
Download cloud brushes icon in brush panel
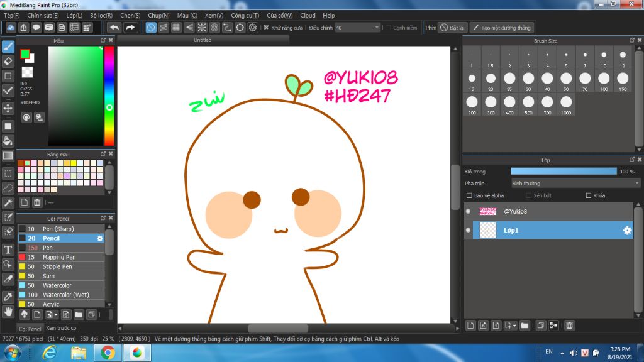click(25, 314)
